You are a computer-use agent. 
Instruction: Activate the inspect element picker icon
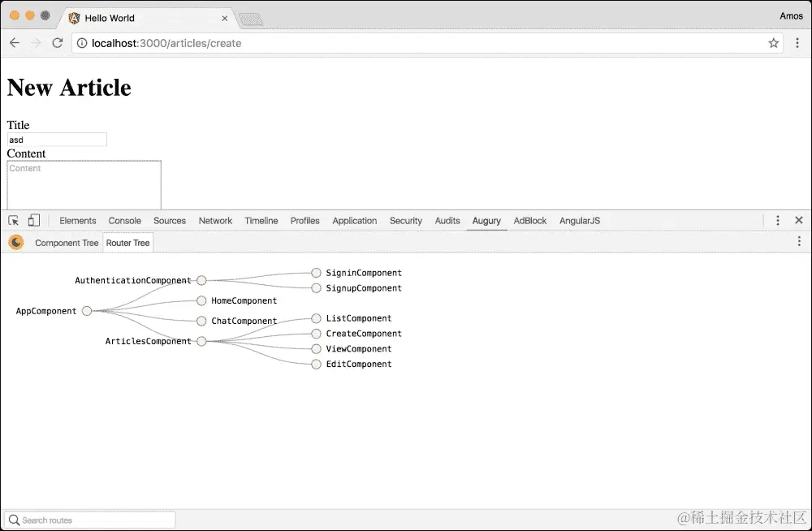[x=14, y=221]
